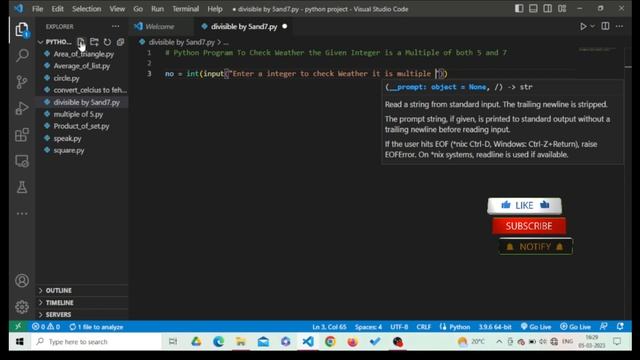Refresh the explorer file list
The width and height of the screenshot is (640, 360).
point(107,42)
